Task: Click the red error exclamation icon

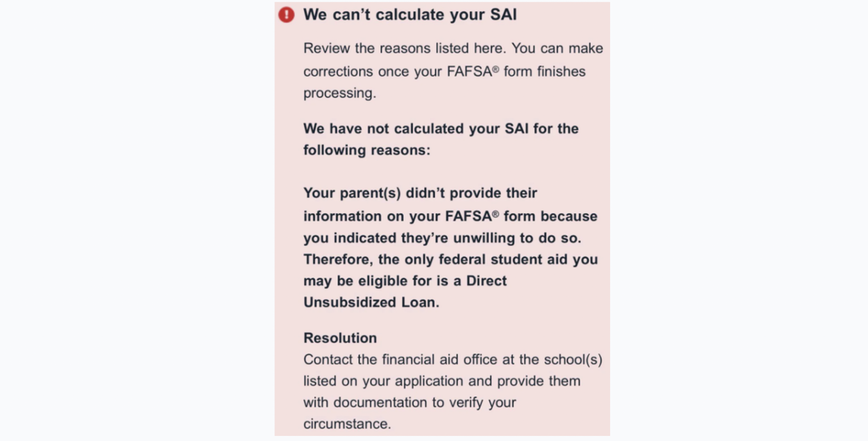Action: coord(286,15)
